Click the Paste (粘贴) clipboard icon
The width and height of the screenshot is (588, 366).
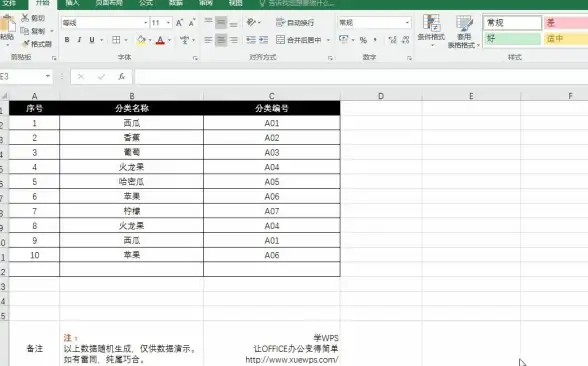[7, 24]
